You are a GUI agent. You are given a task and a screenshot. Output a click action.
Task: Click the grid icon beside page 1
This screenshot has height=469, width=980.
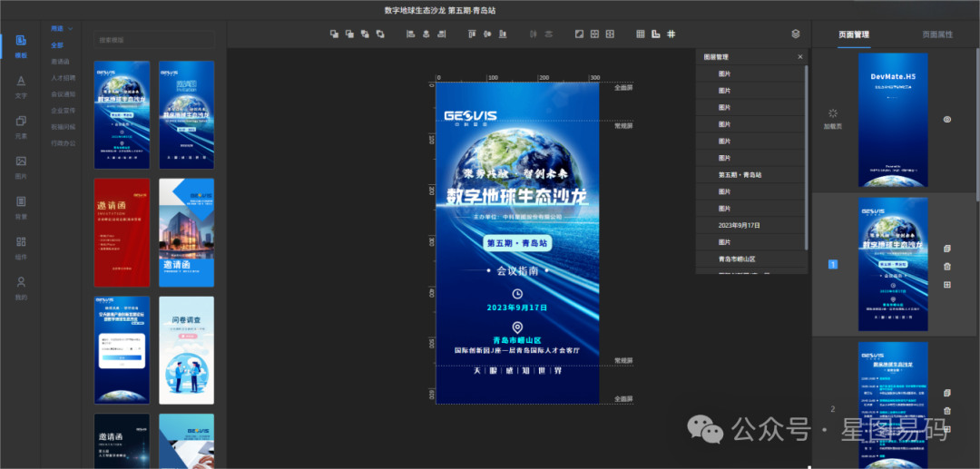(946, 285)
